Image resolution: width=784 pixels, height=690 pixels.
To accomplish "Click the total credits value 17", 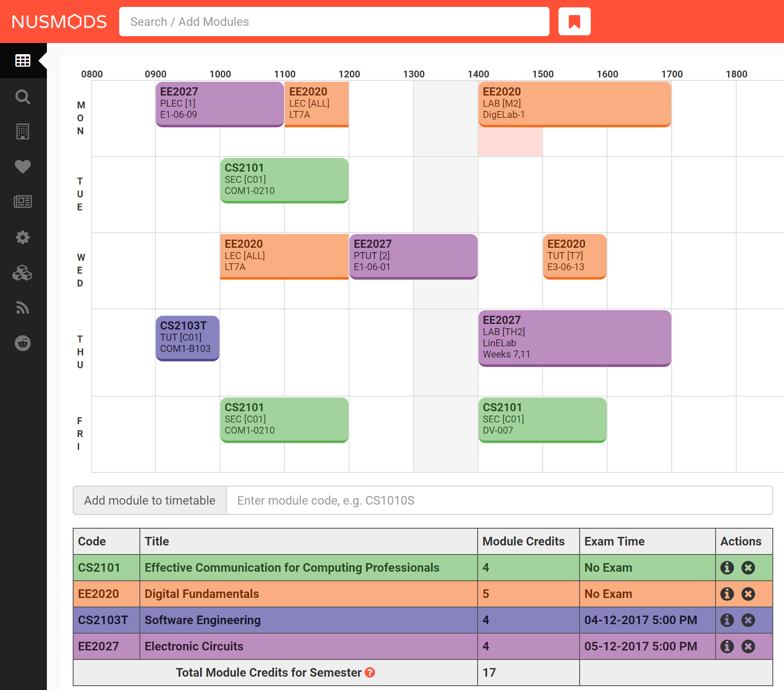I will click(x=489, y=672).
